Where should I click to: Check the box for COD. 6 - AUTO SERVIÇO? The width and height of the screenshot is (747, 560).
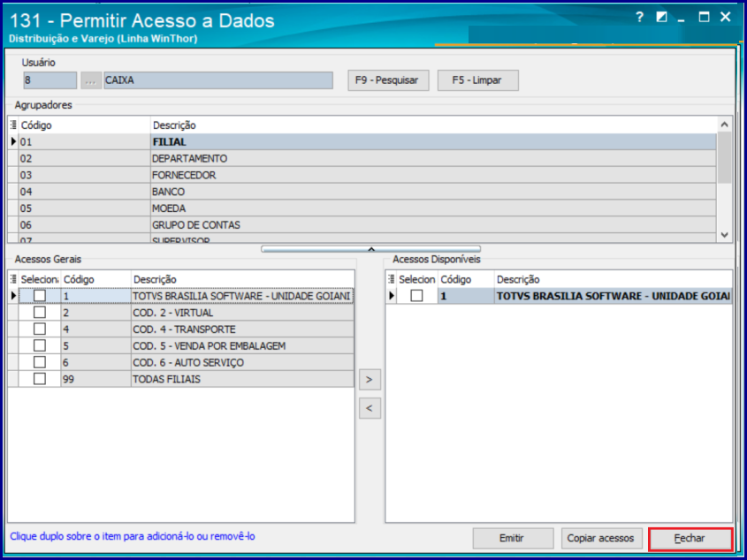pyautogui.click(x=40, y=362)
